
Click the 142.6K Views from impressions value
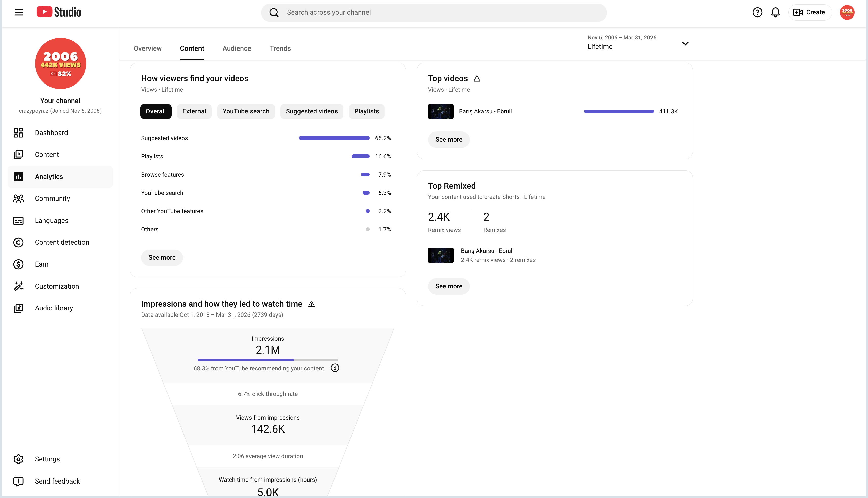pyautogui.click(x=268, y=429)
